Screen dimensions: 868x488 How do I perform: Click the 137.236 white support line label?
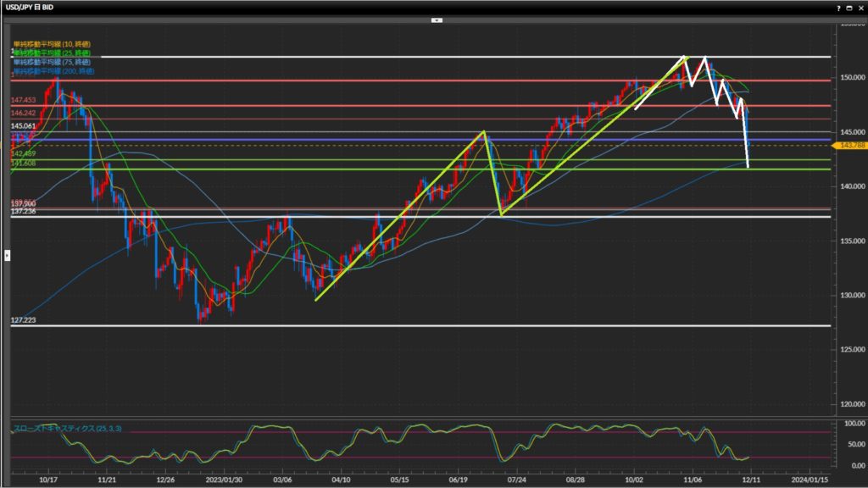(23, 211)
